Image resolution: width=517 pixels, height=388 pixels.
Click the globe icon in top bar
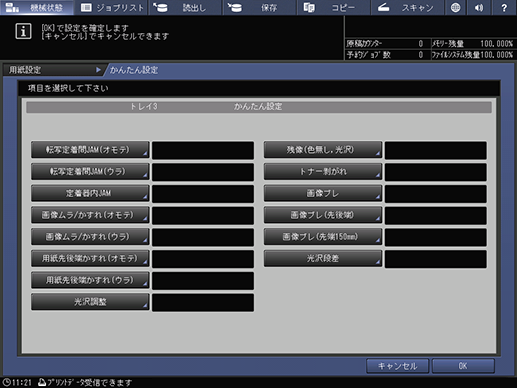click(455, 7)
